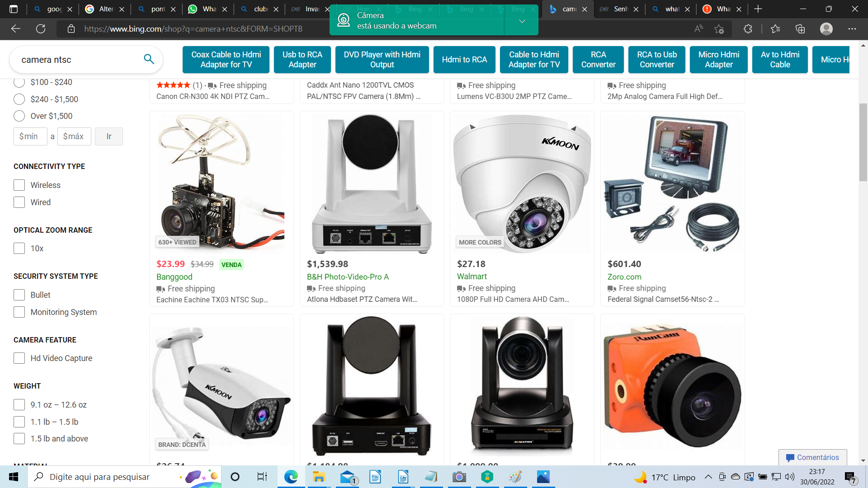
Task: Show hidden tray icons chevron
Action: click(x=708, y=477)
